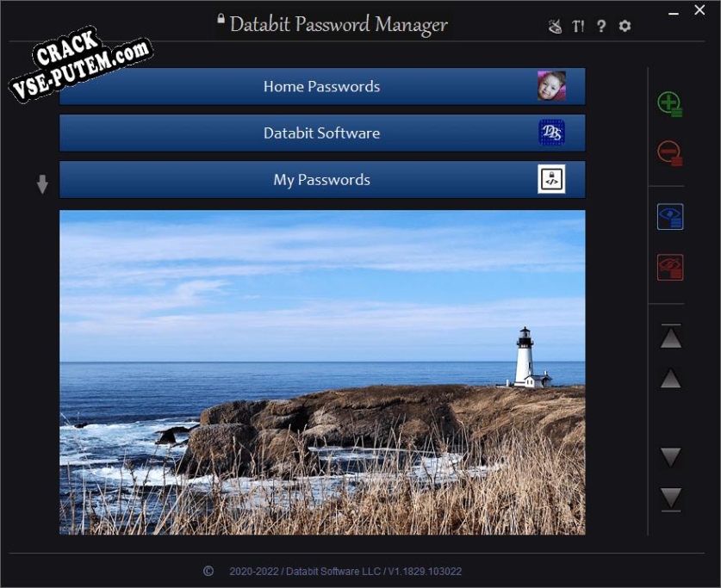Viewport: 721px width, 588px height.
Task: Move selection to bottom with the bottom arrow
Action: (671, 498)
